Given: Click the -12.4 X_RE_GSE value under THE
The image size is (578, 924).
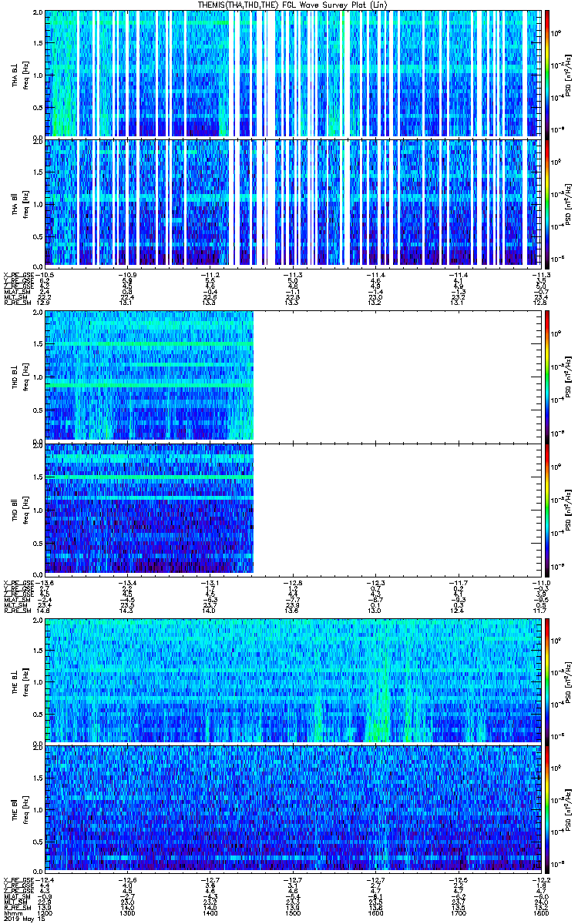Looking at the screenshot, I should (x=45, y=880).
